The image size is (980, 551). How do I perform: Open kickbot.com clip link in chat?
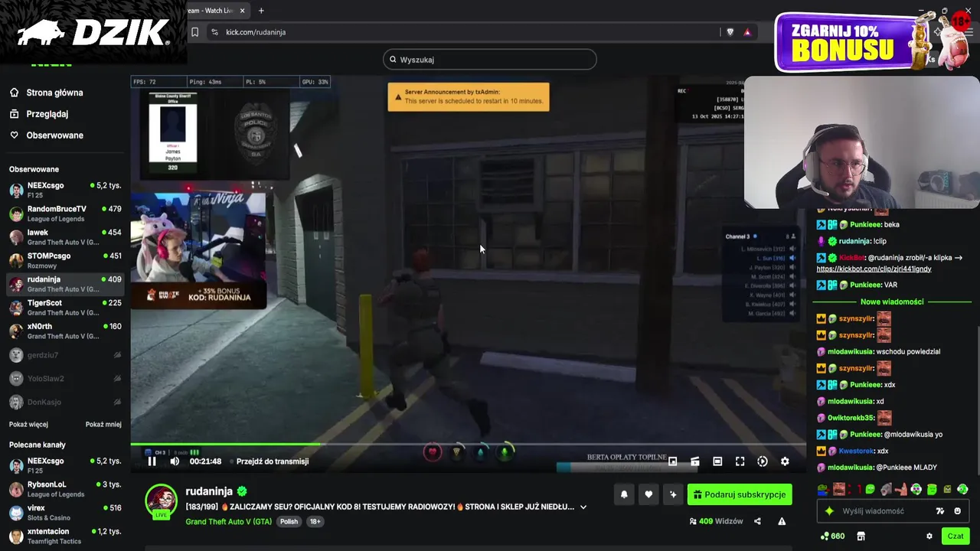point(874,269)
